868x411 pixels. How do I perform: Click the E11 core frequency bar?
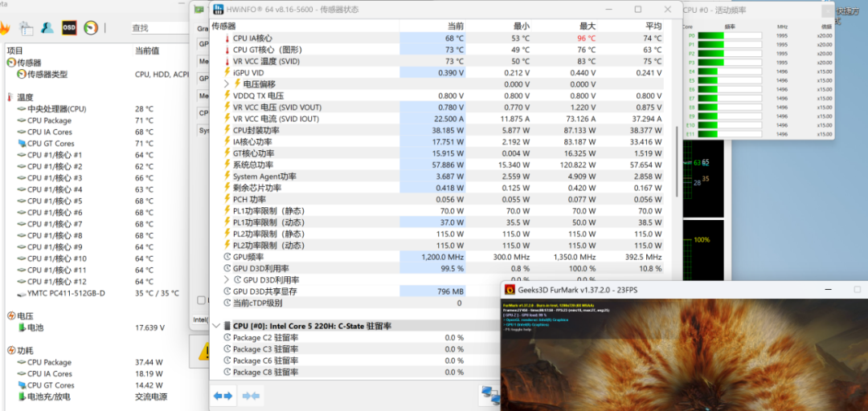730,134
